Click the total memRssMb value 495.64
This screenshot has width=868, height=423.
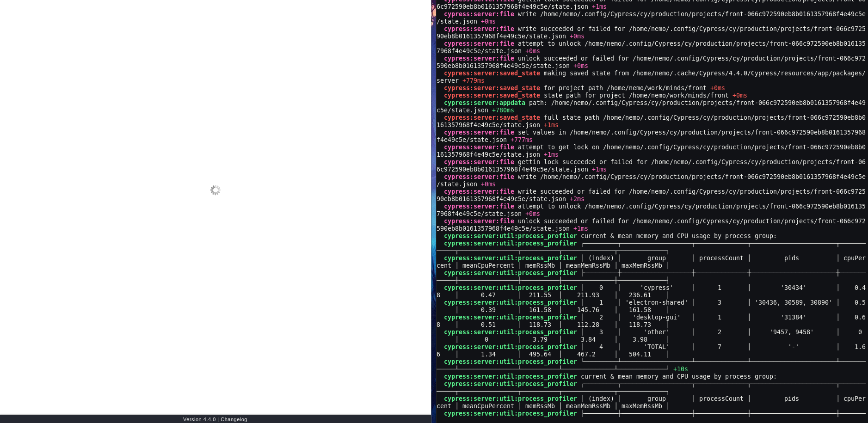tap(540, 354)
